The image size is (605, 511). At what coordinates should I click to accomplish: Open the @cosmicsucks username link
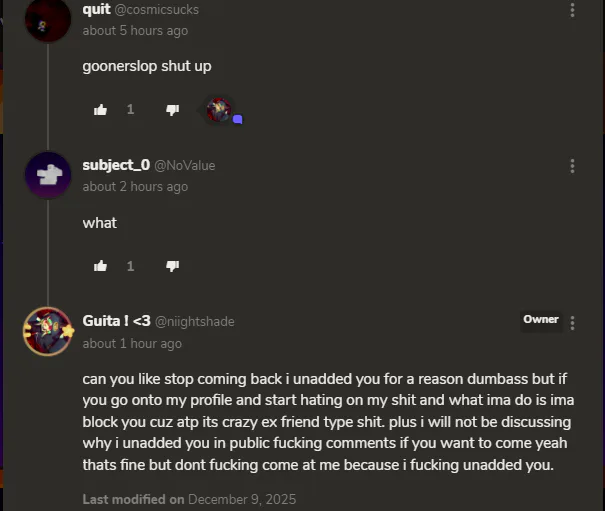157,10
